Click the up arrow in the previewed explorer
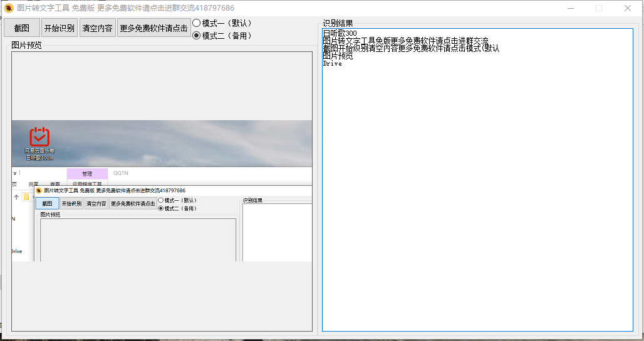The width and height of the screenshot is (644, 341). tap(16, 197)
